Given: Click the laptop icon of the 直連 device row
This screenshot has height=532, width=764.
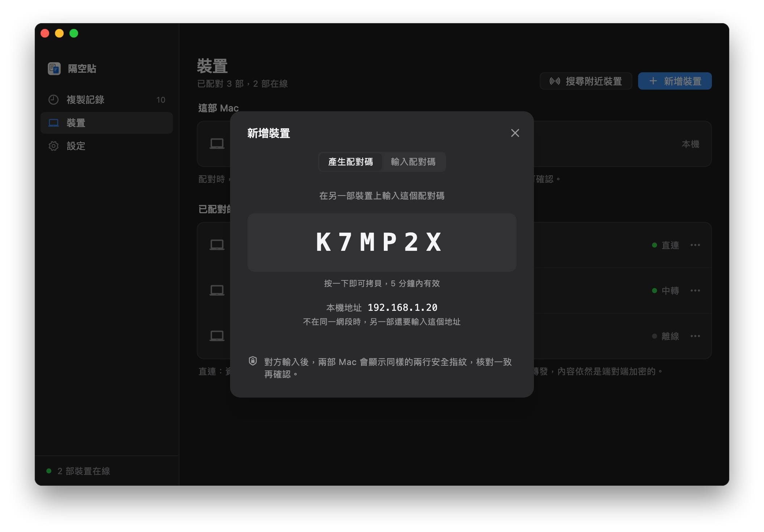Looking at the screenshot, I should coord(217,245).
